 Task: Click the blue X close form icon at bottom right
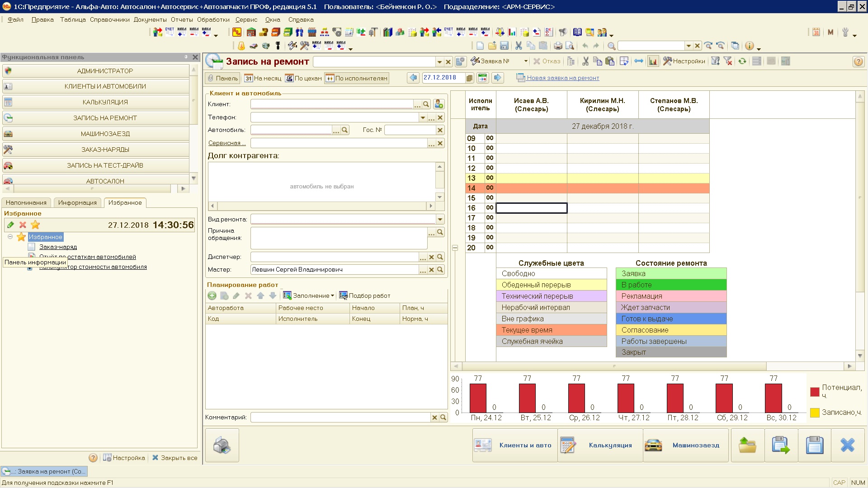tap(847, 446)
